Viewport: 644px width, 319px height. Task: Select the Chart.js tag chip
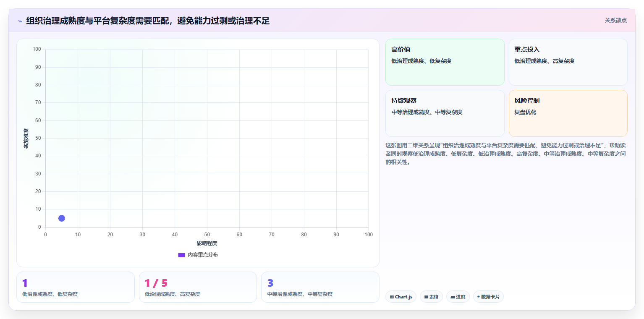(401, 297)
